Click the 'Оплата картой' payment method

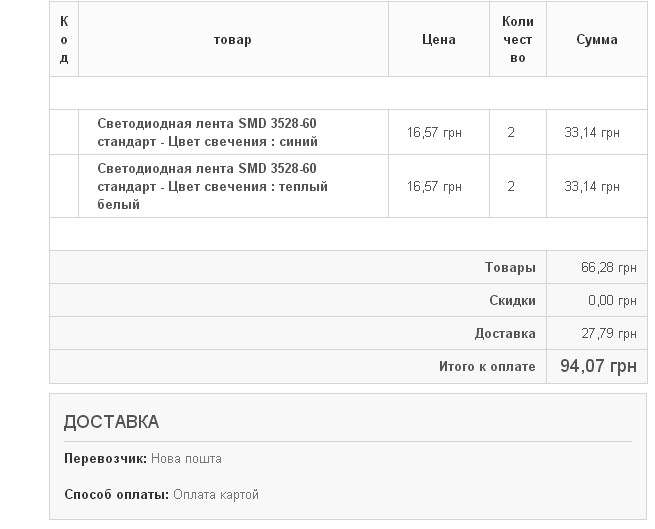[x=215, y=495]
